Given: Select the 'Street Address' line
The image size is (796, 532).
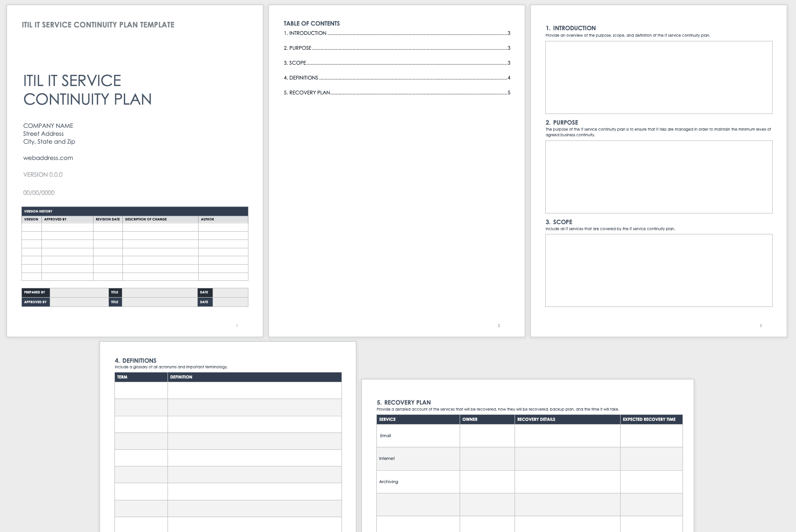Looking at the screenshot, I should (x=44, y=133).
